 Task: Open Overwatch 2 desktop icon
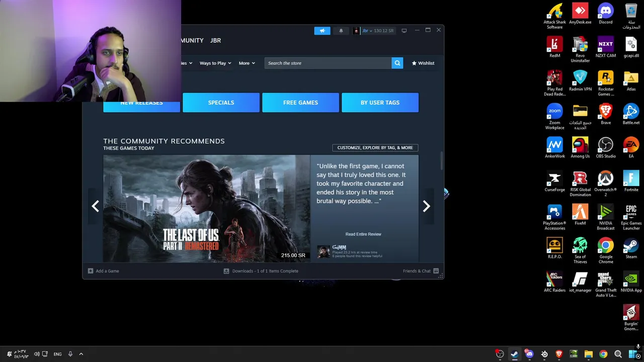(x=606, y=184)
